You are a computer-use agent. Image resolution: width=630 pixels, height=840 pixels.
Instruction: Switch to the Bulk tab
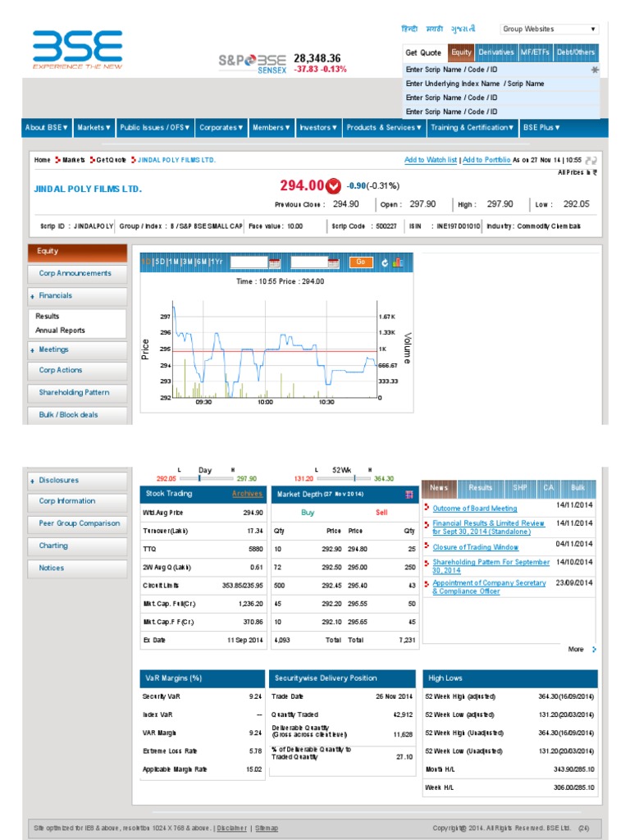pos(578,488)
